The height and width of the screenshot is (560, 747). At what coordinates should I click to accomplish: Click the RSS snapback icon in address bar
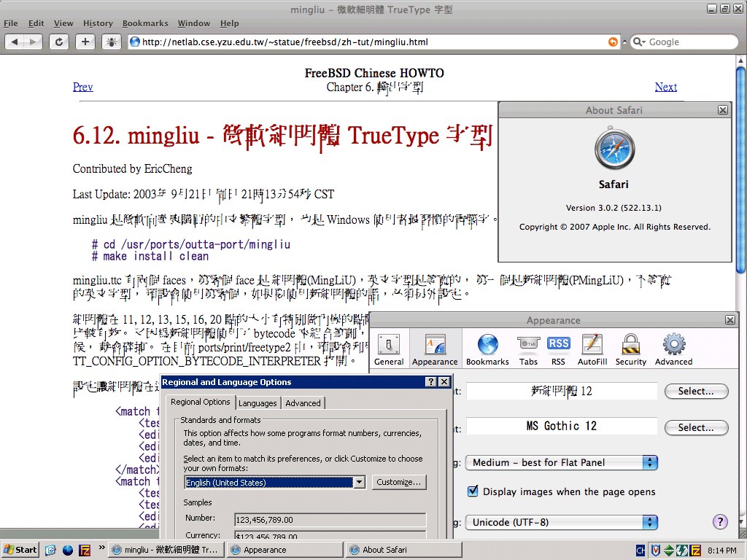pos(613,42)
